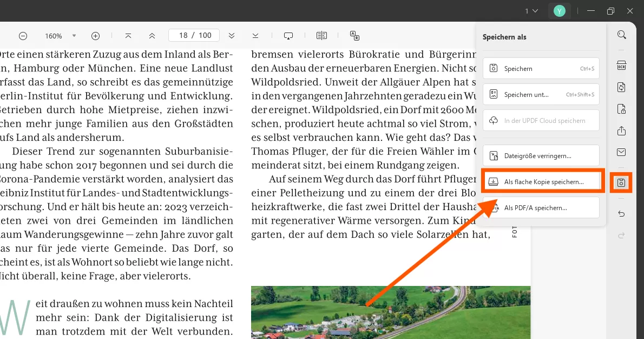The width and height of the screenshot is (644, 339).
Task: Switch to two-page reading view
Action: (x=321, y=35)
